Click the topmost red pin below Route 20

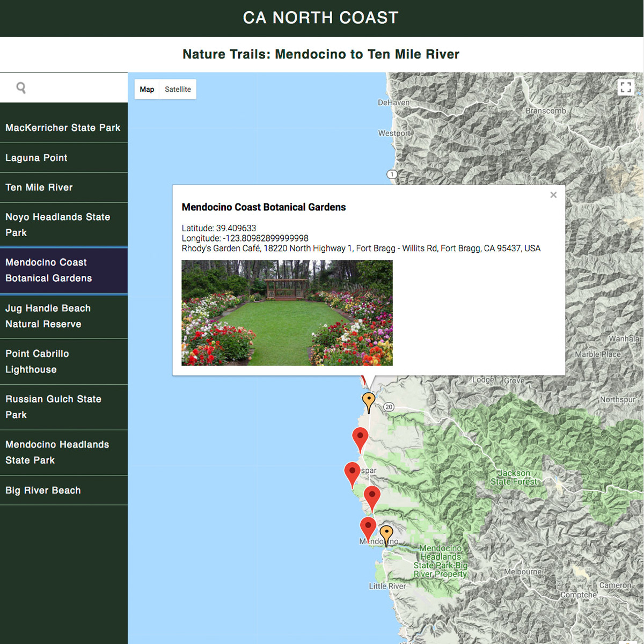(x=360, y=440)
